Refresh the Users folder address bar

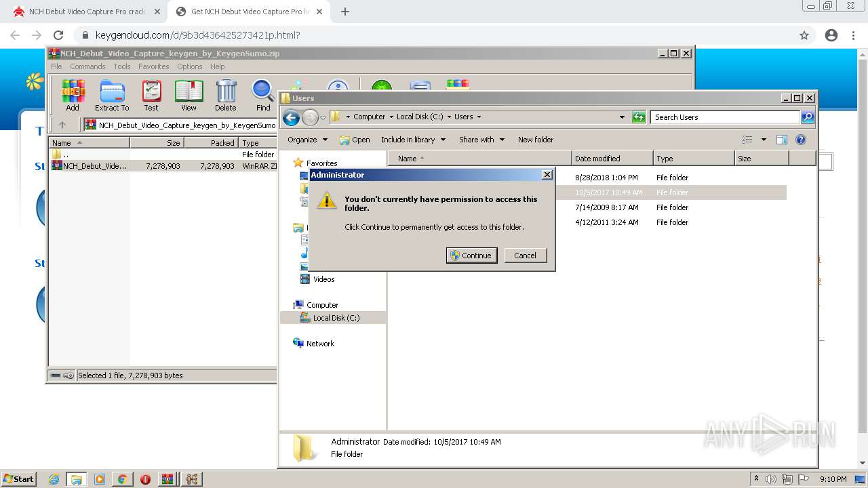pyautogui.click(x=639, y=117)
